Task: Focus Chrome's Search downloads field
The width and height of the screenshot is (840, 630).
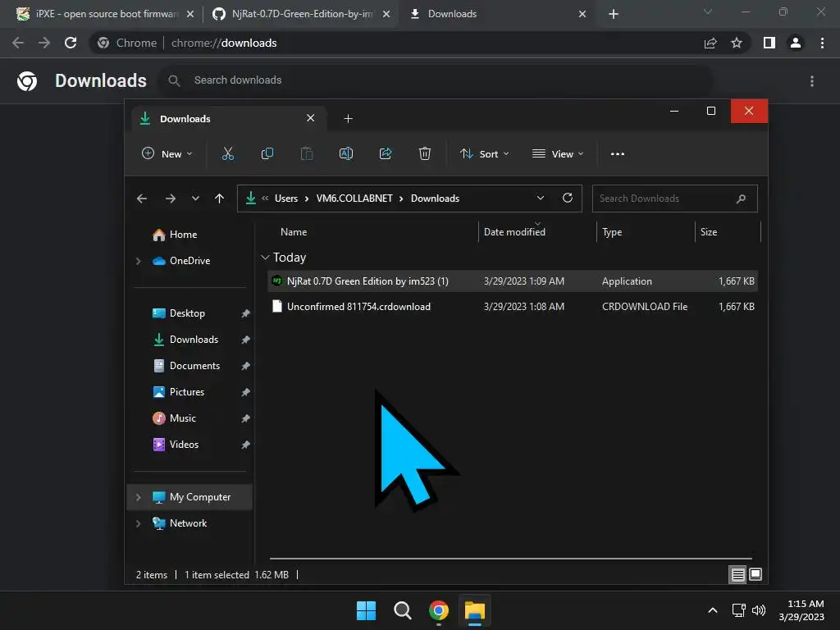Action: point(435,80)
